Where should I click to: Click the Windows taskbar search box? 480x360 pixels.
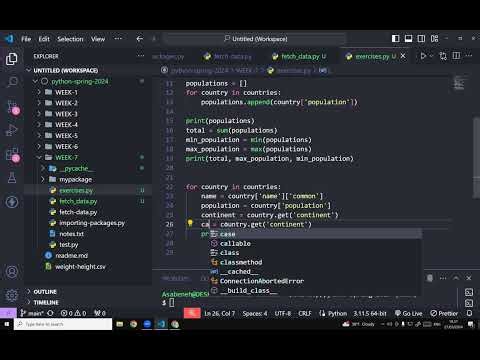tap(63, 324)
